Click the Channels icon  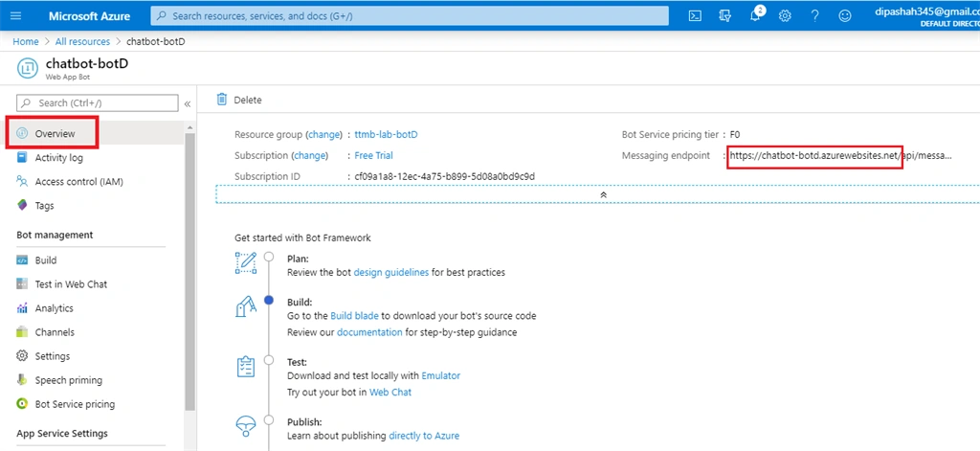pos(23,332)
